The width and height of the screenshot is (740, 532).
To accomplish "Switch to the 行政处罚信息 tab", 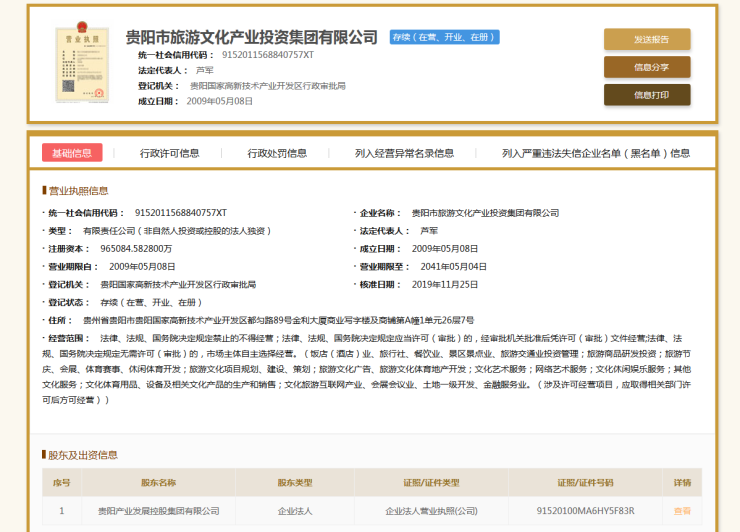I will pyautogui.click(x=277, y=153).
